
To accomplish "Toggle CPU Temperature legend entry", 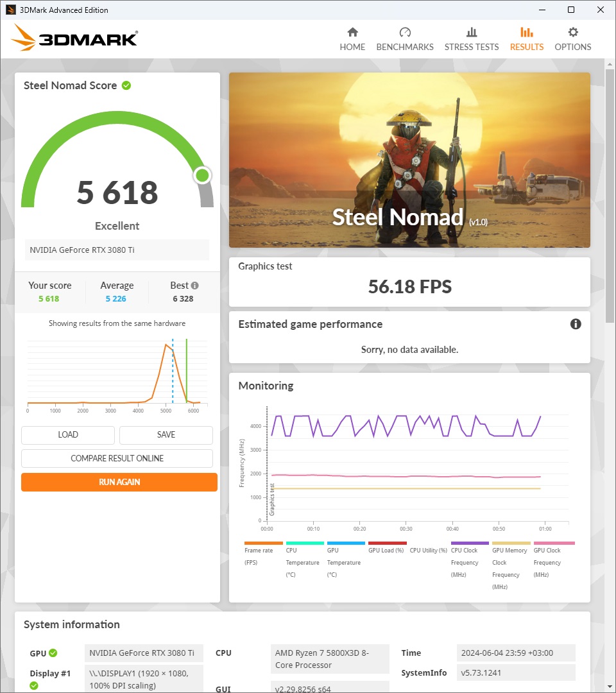I will [304, 560].
